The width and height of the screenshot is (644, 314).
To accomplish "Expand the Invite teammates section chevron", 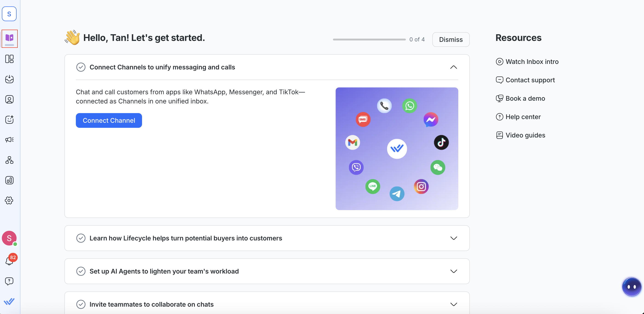I will 453,304.
